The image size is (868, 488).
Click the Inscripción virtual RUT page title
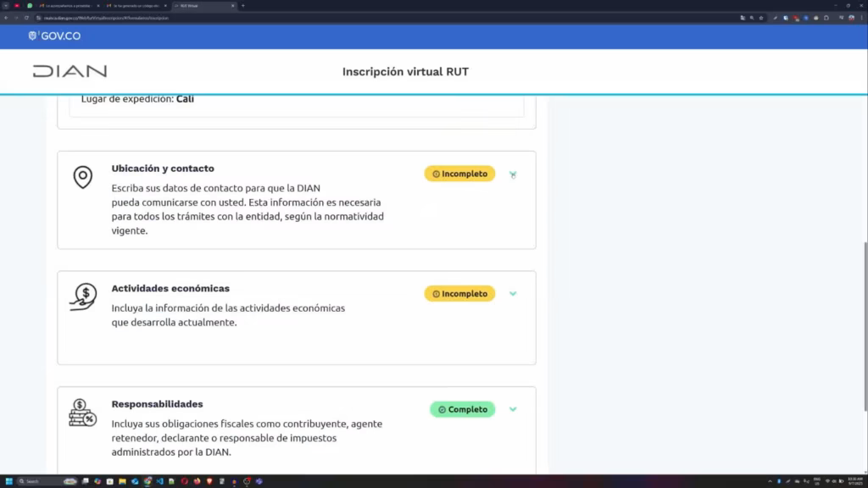405,71
